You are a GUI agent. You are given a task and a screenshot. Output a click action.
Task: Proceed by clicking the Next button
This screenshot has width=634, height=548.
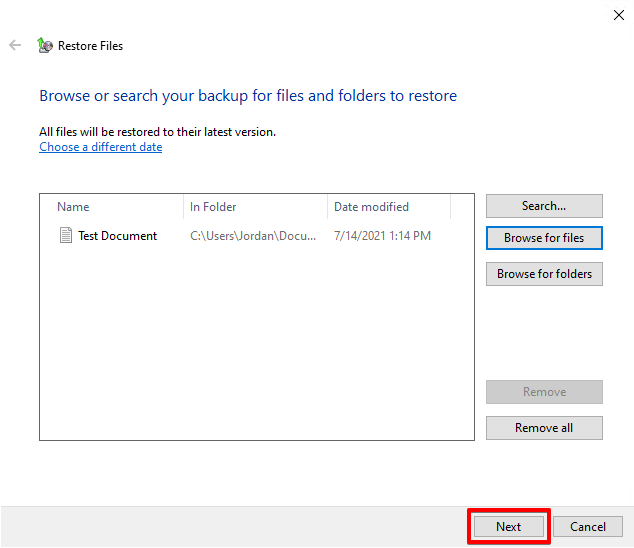pos(508,527)
